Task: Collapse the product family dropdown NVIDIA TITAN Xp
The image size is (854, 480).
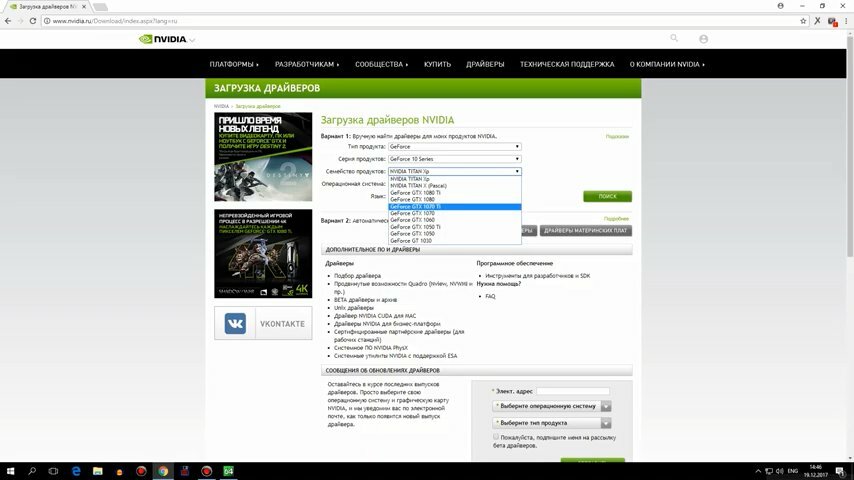Action: pyautogui.click(x=455, y=172)
